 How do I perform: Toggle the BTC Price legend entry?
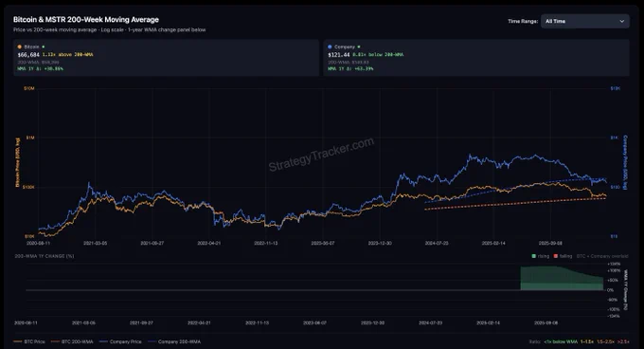pos(29,341)
